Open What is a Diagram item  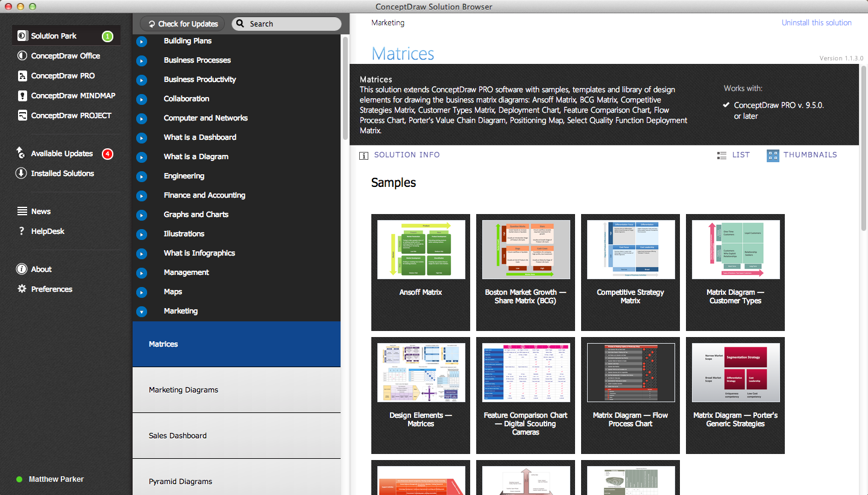196,157
